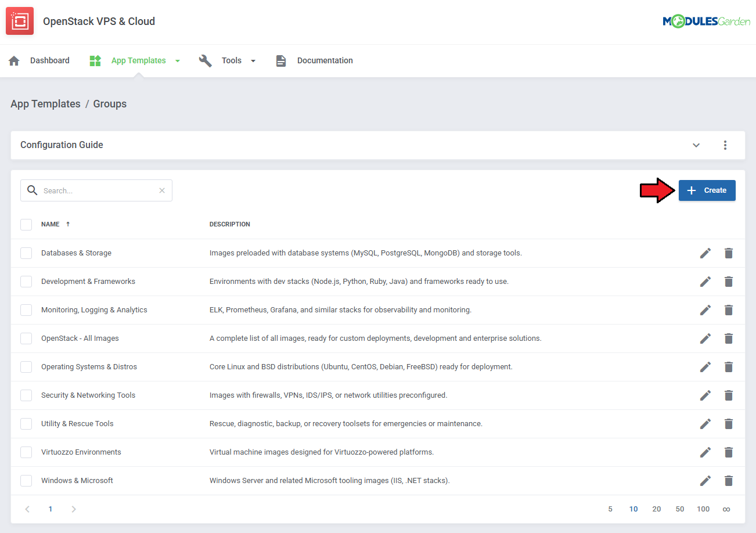Toggle the select-all checkbox in header
The height and width of the screenshot is (533, 756).
click(26, 224)
